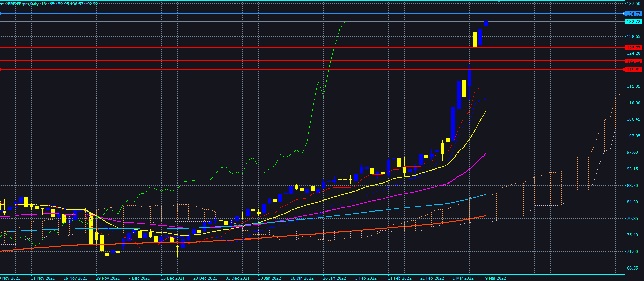This screenshot has width=644, height=281.
Task: Click the 97.60 price scale value
Action: click(633, 152)
